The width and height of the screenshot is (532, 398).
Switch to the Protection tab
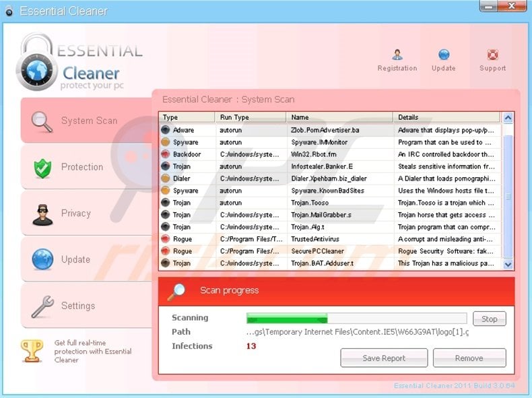pos(86,167)
